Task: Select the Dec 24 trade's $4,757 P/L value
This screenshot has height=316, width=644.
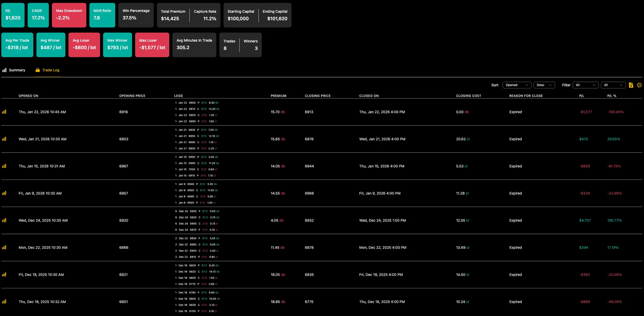Action: tap(585, 220)
